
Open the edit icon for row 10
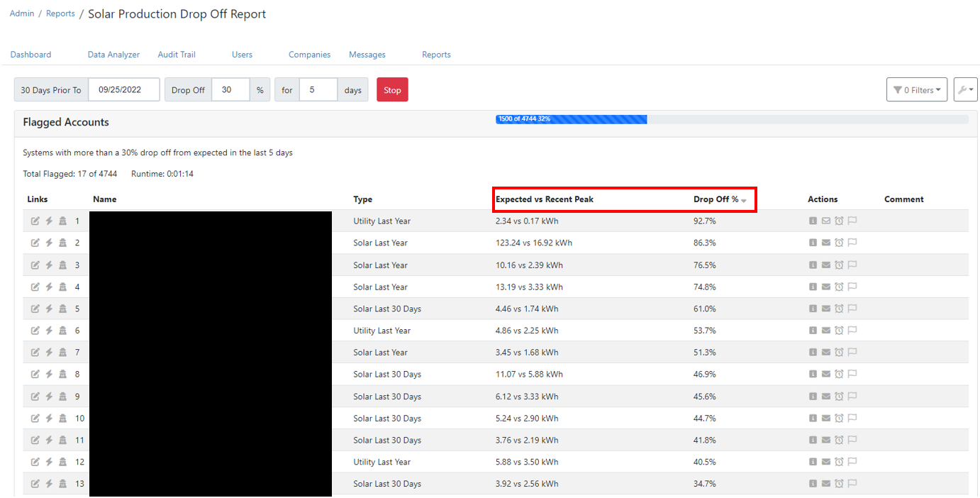(x=35, y=419)
